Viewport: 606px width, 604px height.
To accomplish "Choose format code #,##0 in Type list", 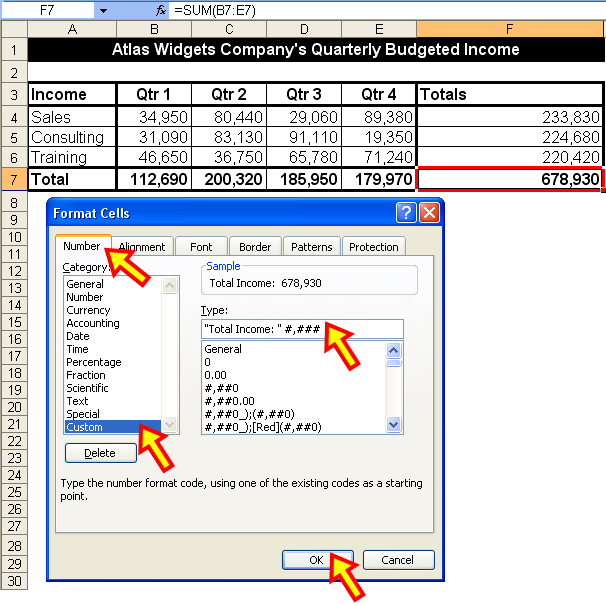I will [x=294, y=388].
